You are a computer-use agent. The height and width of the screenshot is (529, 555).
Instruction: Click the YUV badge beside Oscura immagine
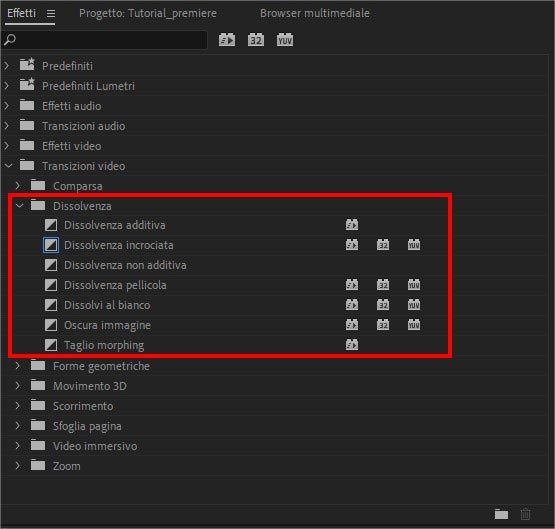click(x=414, y=325)
